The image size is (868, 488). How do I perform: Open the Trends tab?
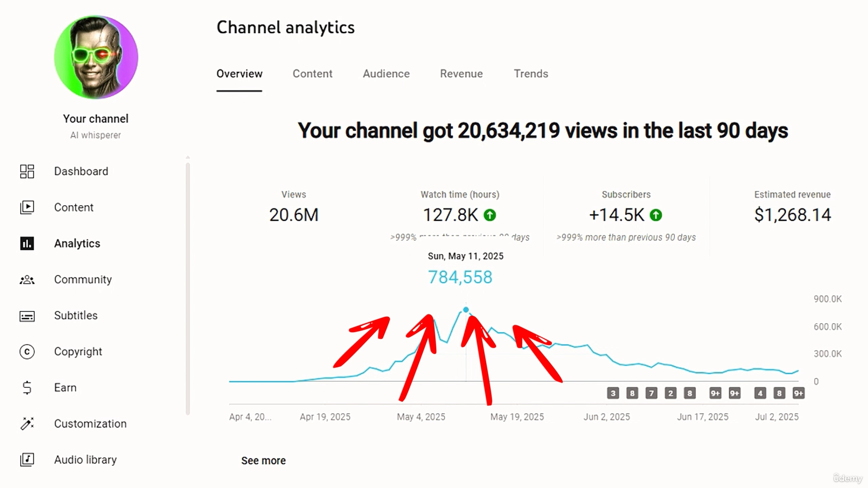531,74
